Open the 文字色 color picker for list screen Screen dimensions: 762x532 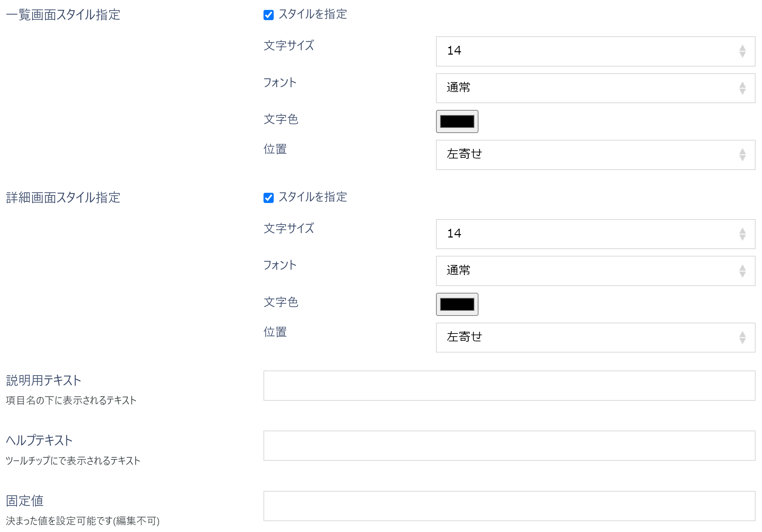point(457,121)
